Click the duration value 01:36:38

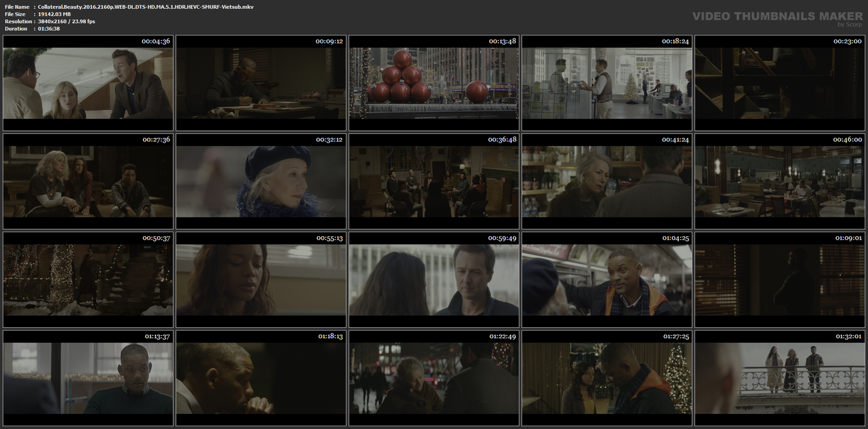pos(49,29)
